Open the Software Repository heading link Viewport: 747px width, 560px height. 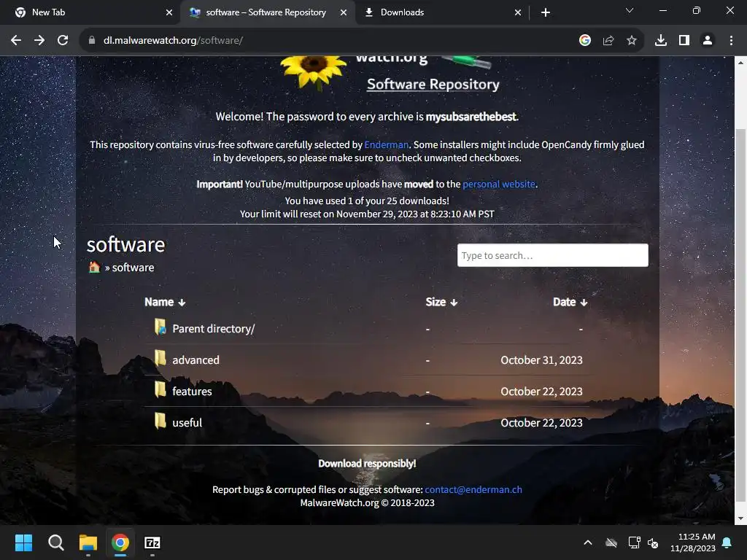point(433,85)
